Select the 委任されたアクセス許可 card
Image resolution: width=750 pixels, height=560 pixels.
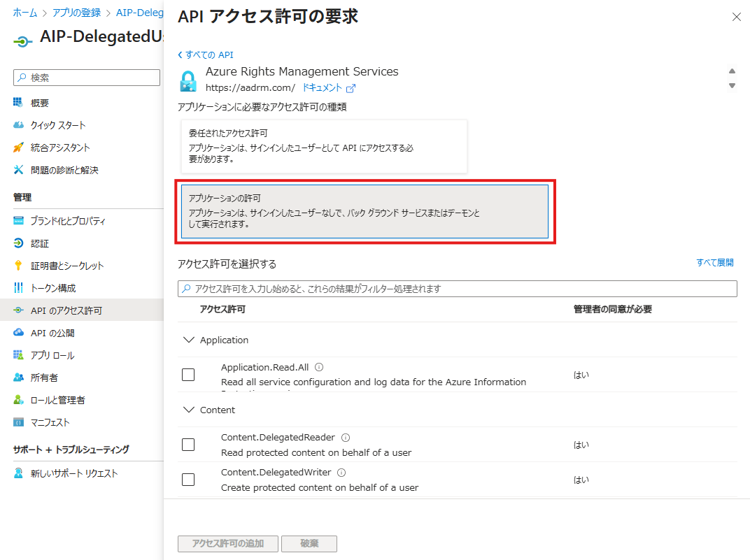[x=324, y=146]
